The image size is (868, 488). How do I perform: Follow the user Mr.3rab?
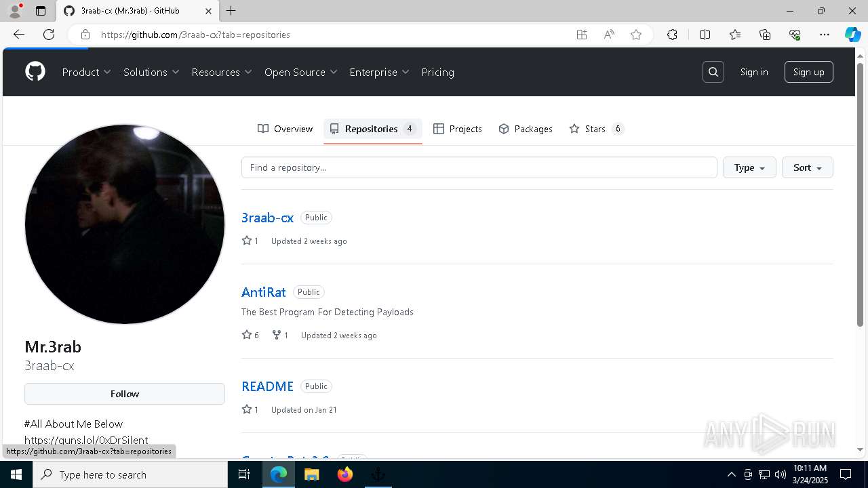click(125, 394)
